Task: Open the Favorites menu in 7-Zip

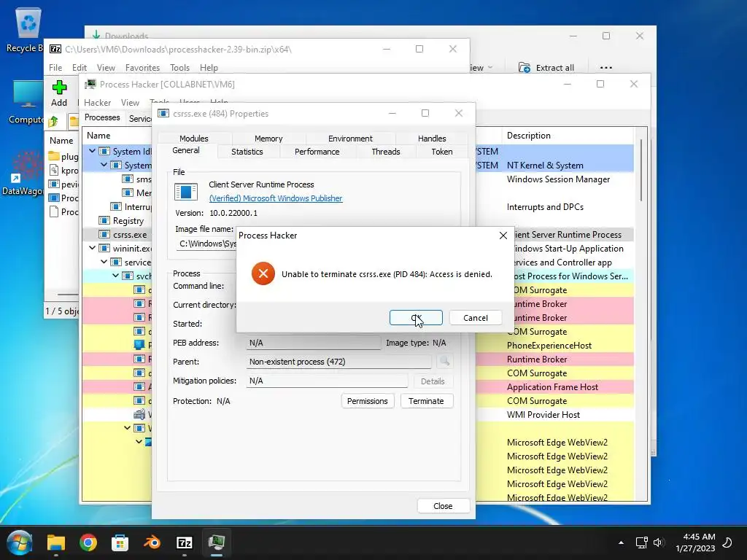Action: 142,68
